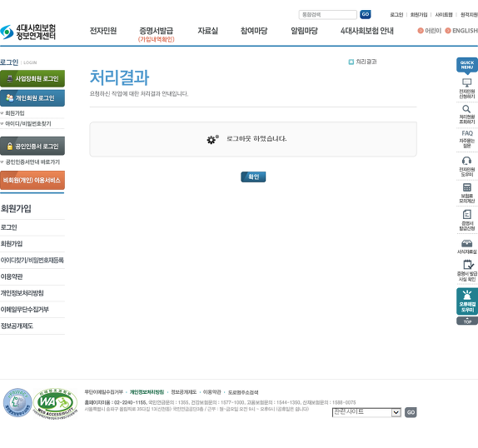Open 증명서 발급신청 document icon
Screen dimensions: 478x448
tap(466, 220)
